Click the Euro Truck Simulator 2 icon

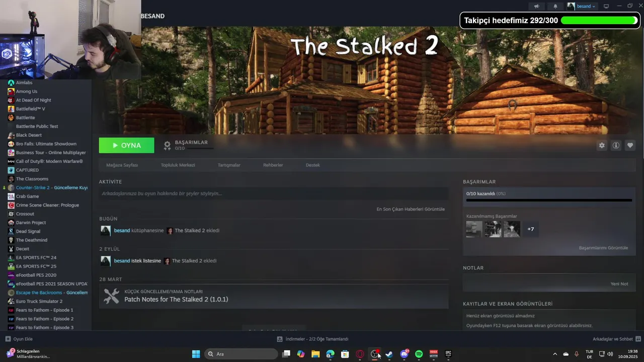pos(11,301)
